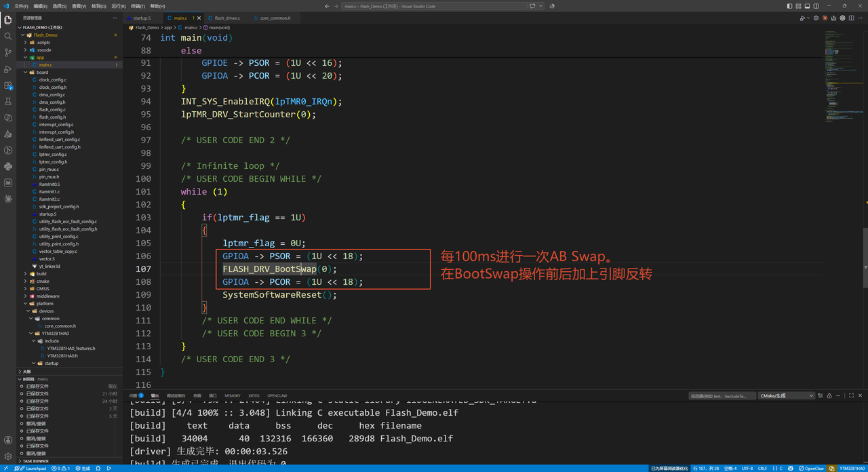Switch to the 终端 panel tab

tap(197, 395)
